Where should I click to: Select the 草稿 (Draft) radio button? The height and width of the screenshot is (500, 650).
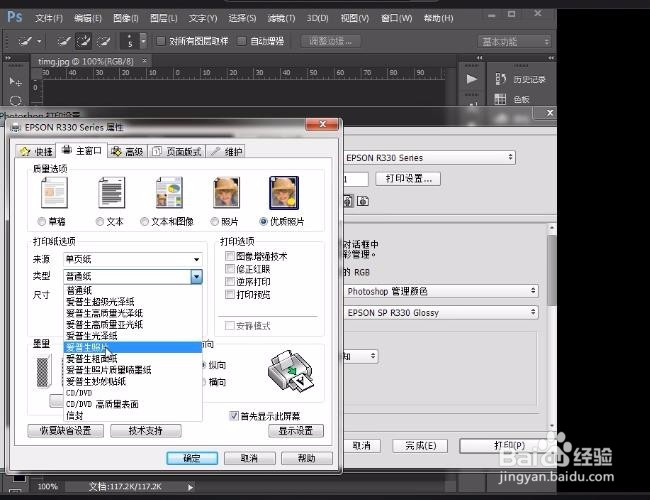tap(41, 222)
